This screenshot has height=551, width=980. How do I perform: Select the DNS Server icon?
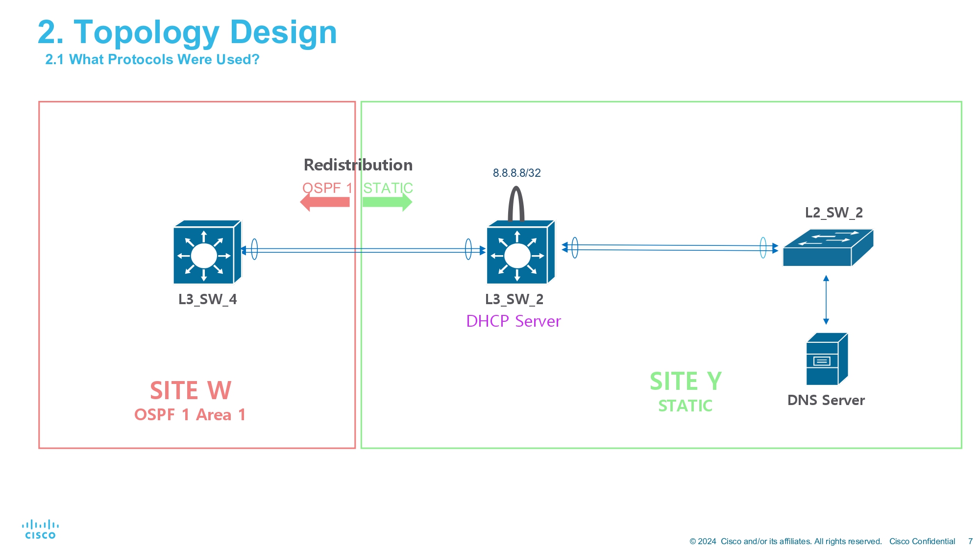click(827, 359)
